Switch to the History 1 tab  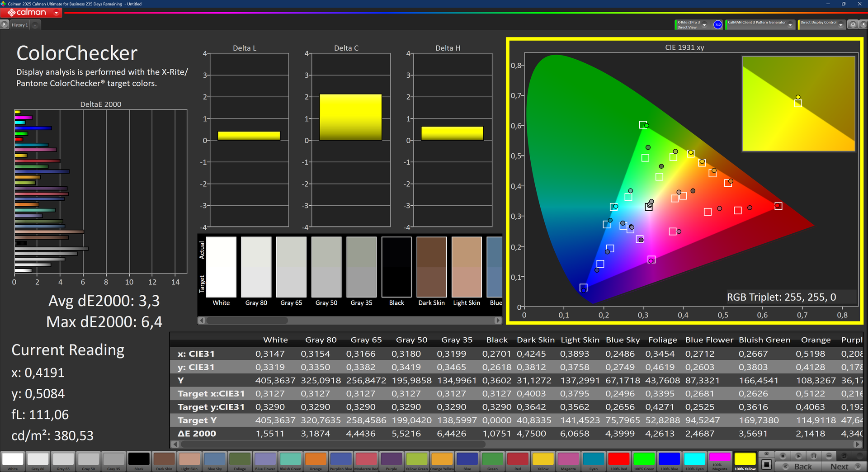19,25
